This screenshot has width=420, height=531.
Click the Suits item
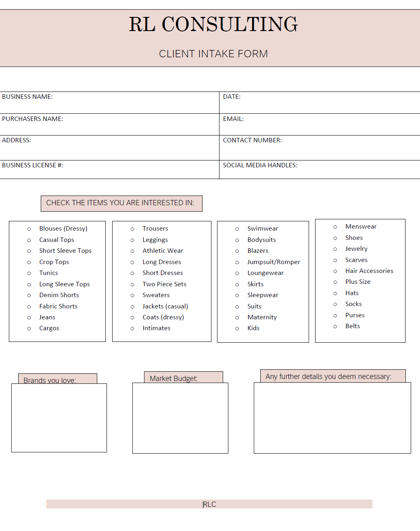[x=255, y=306]
